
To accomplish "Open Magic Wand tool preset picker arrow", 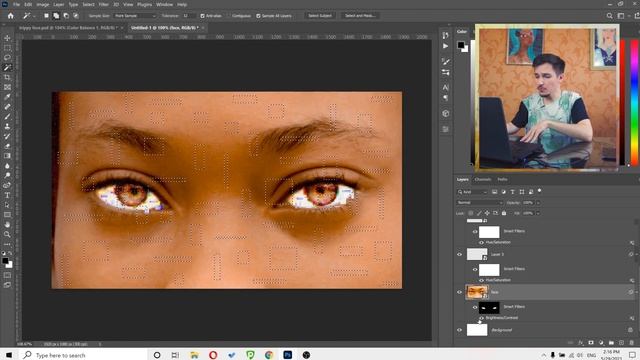I will 34,16.
